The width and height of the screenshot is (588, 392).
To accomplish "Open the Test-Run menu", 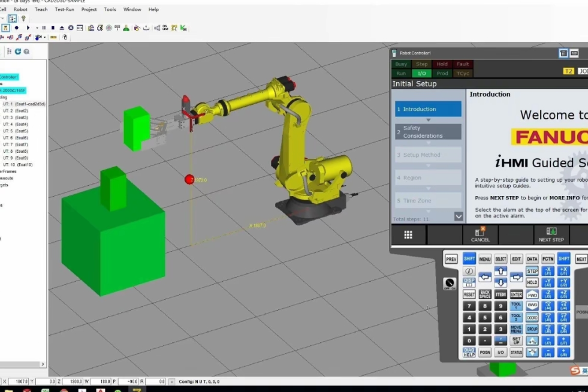I will click(65, 10).
